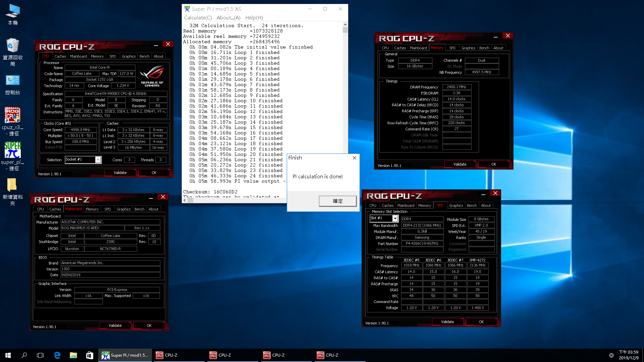Click Super PI horizontal scrollbar left arrow
Image resolution: width=644 pixels, height=362 pixels.
click(x=184, y=200)
